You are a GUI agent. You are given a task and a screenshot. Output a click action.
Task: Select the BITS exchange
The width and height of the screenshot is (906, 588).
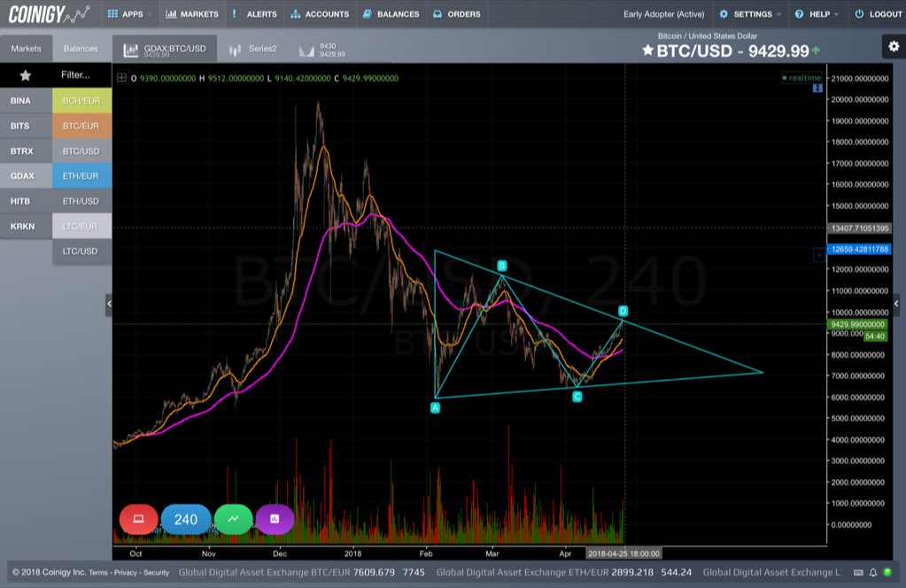pyautogui.click(x=26, y=126)
